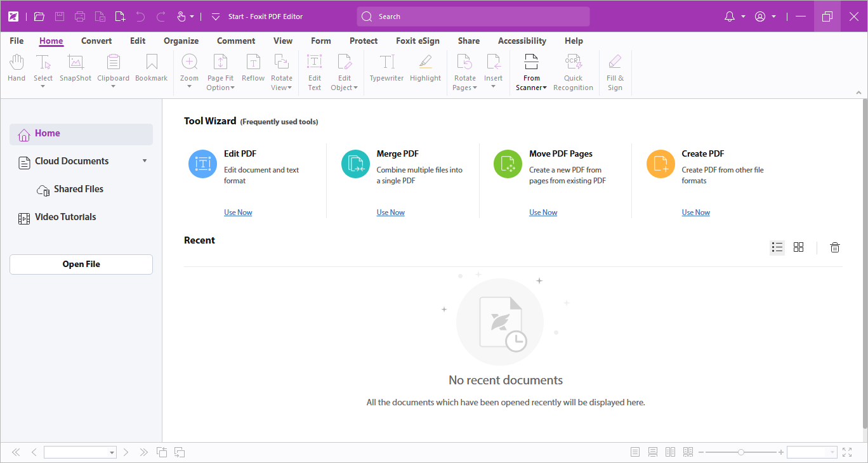This screenshot has height=463, width=868.
Task: Toggle the full screen view icon
Action: tap(847, 452)
